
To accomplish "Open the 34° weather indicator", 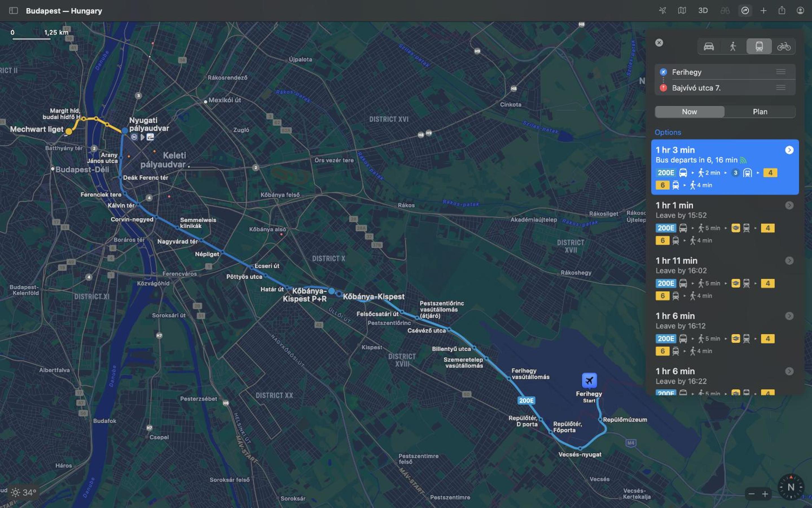I will click(23, 492).
